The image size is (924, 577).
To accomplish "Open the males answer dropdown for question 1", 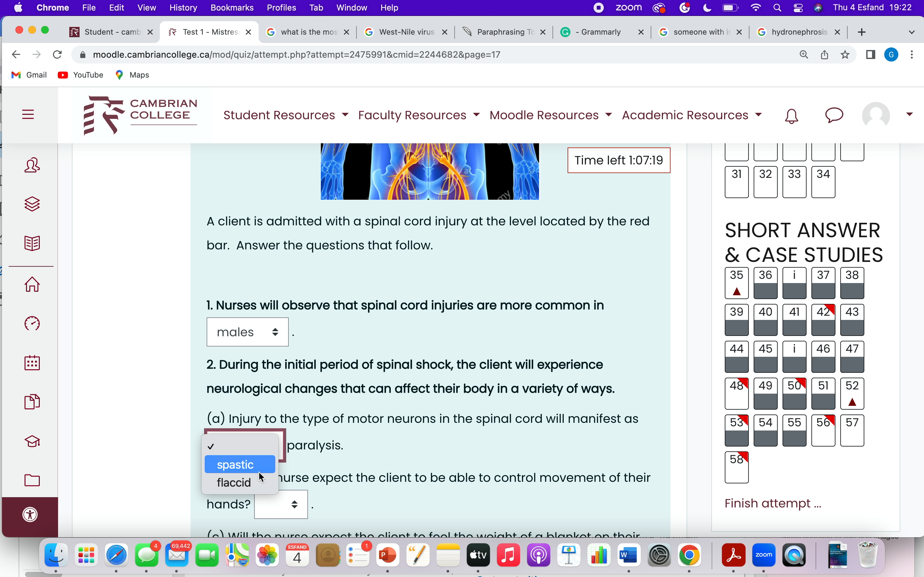I will coord(247,332).
